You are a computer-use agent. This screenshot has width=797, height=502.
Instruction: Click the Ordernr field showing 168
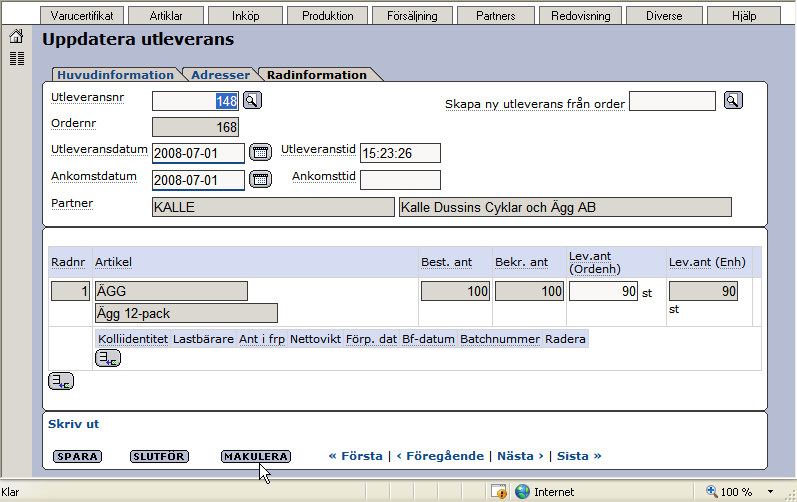pyautogui.click(x=195, y=127)
